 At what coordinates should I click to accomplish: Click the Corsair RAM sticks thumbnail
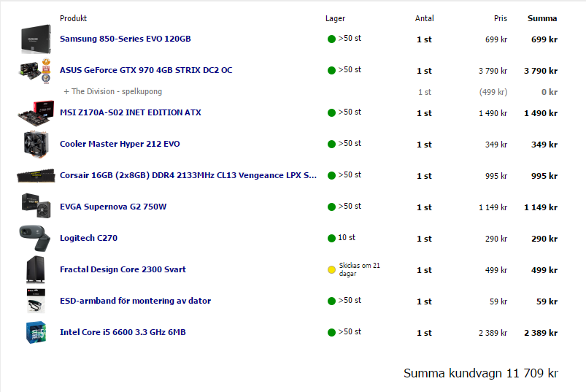pyautogui.click(x=36, y=175)
